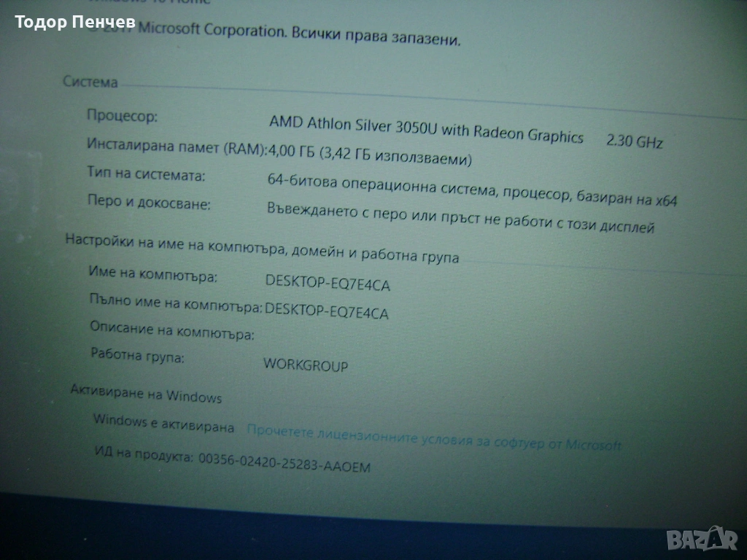The height and width of the screenshot is (560, 747).
Task: Click the Тодор Пенчев watermark text
Action: coord(74,23)
